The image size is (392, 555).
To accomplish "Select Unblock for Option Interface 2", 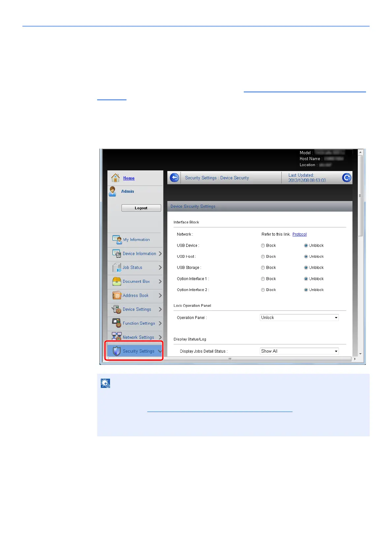I will [x=306, y=290].
